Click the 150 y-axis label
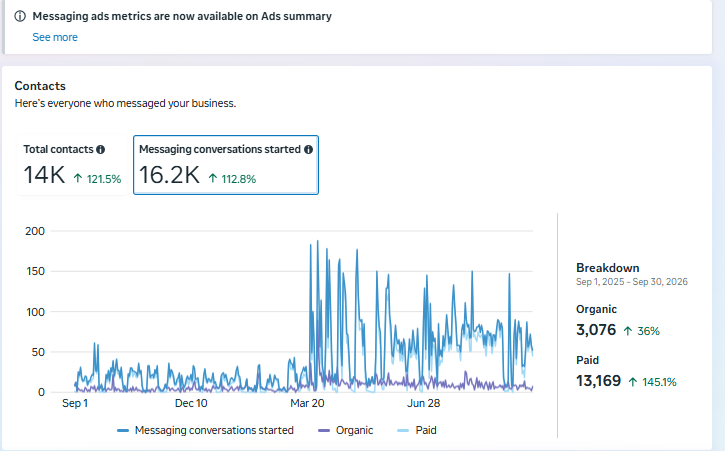 pyautogui.click(x=36, y=272)
